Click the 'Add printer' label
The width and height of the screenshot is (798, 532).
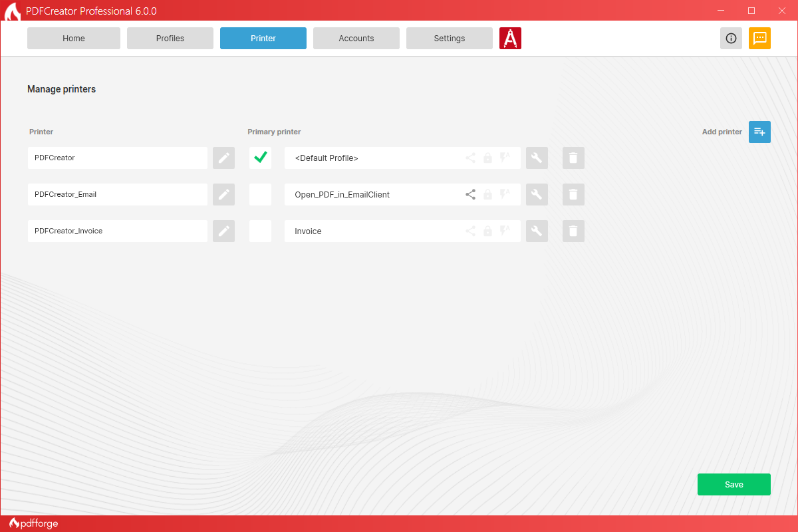pyautogui.click(x=722, y=132)
